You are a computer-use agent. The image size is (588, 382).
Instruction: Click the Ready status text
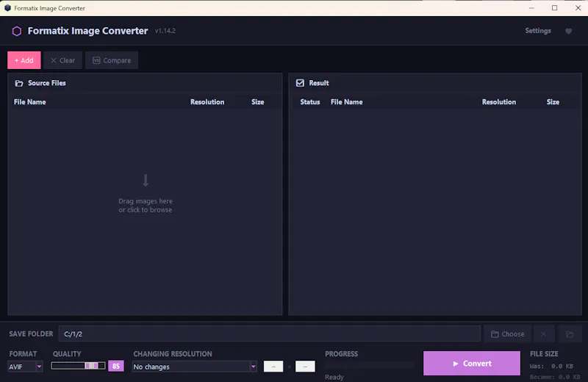(x=334, y=377)
